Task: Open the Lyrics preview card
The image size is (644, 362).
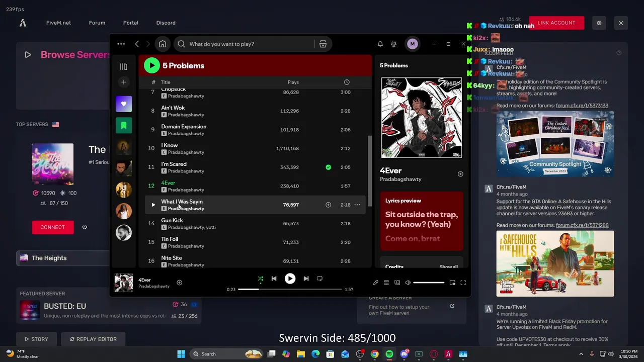Action: 421,220
